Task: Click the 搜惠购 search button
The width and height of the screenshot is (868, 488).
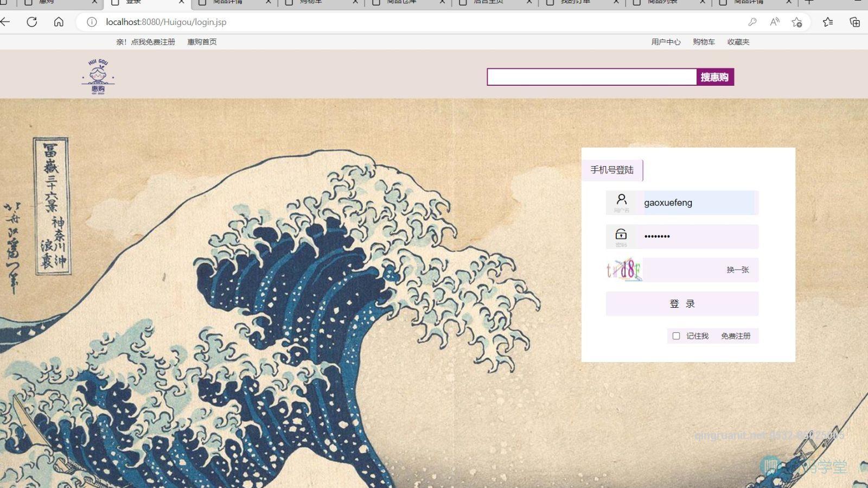Action: coord(714,77)
